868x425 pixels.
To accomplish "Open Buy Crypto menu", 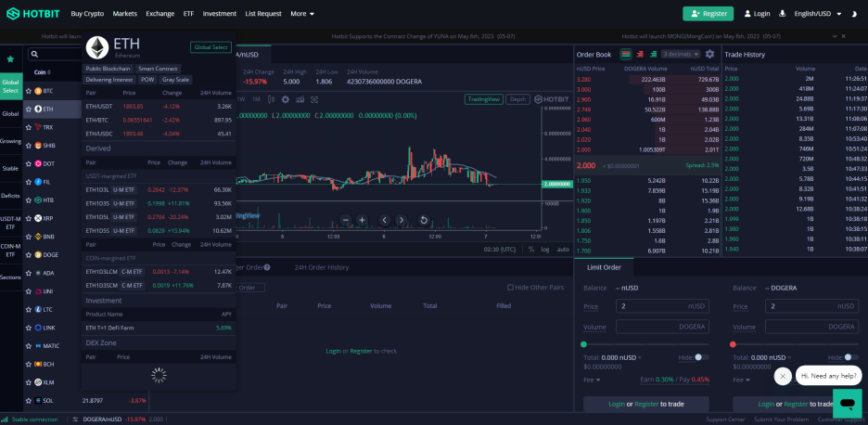I will click(87, 14).
